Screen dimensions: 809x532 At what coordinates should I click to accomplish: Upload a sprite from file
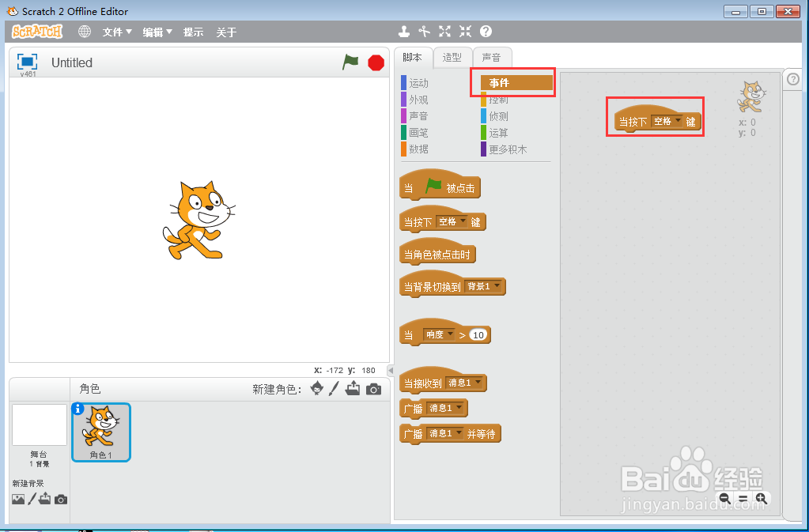353,389
